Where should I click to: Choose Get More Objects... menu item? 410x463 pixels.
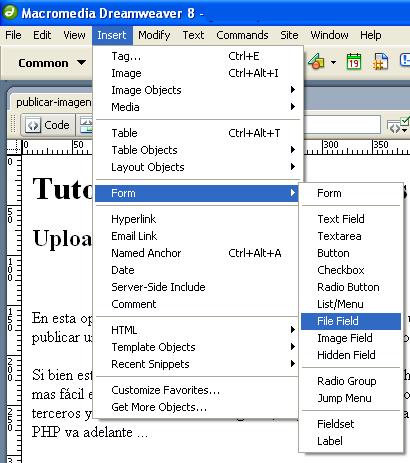click(x=197, y=407)
